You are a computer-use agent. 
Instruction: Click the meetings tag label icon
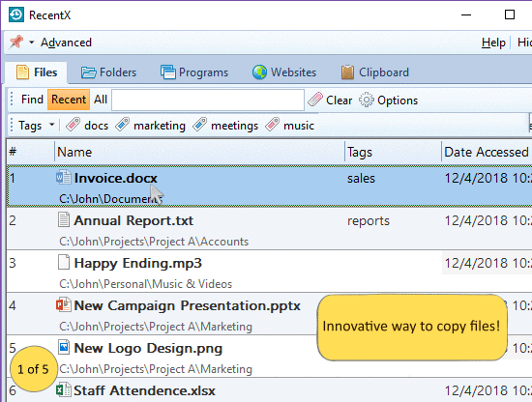pyautogui.click(x=200, y=125)
